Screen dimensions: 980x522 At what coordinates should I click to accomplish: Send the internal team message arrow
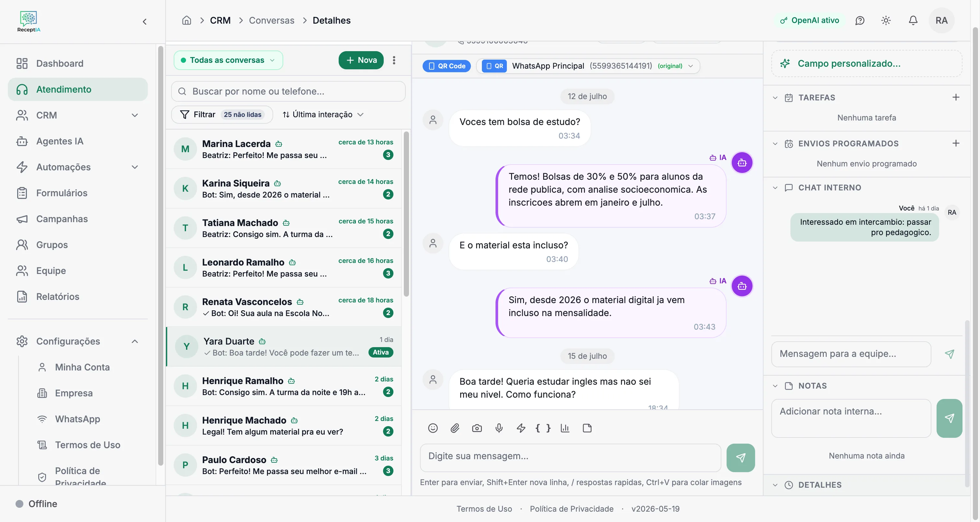point(950,354)
